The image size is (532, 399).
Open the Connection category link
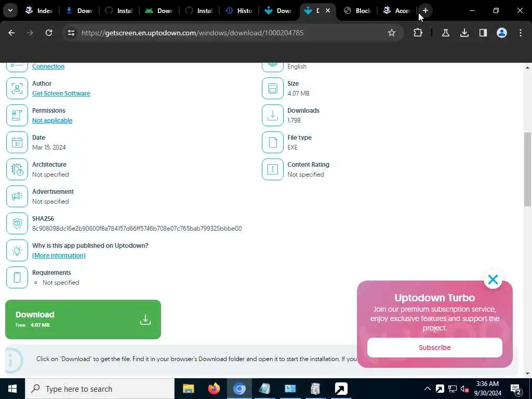48,66
